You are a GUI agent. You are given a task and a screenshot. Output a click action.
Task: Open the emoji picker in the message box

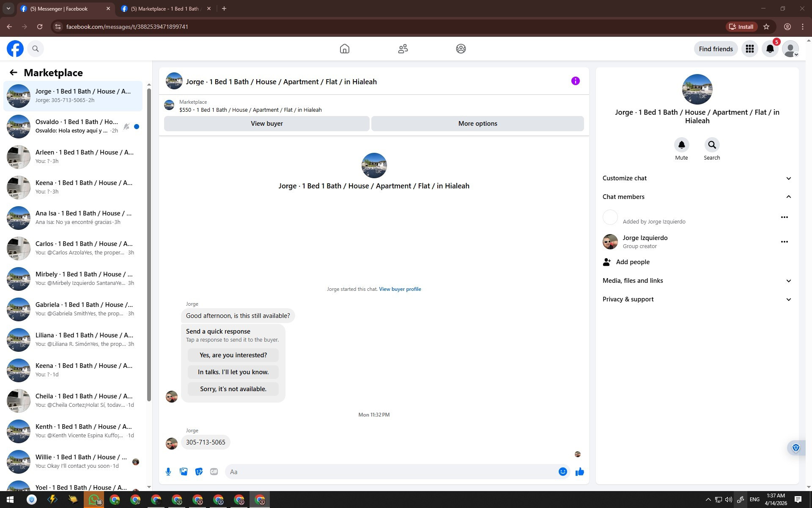tap(562, 472)
